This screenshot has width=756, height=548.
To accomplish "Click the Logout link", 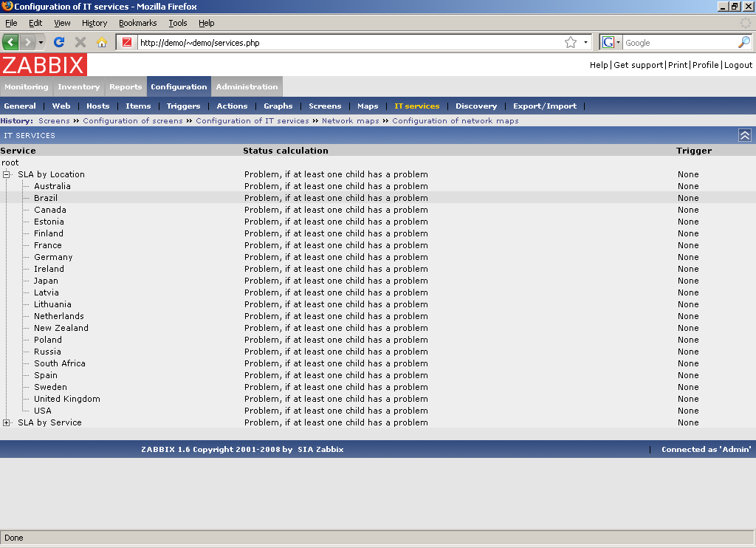I will (x=738, y=65).
